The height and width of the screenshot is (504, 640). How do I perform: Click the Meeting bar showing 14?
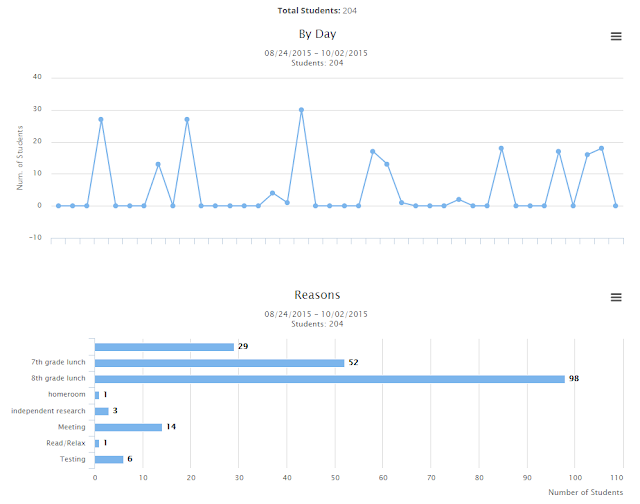[129, 427]
